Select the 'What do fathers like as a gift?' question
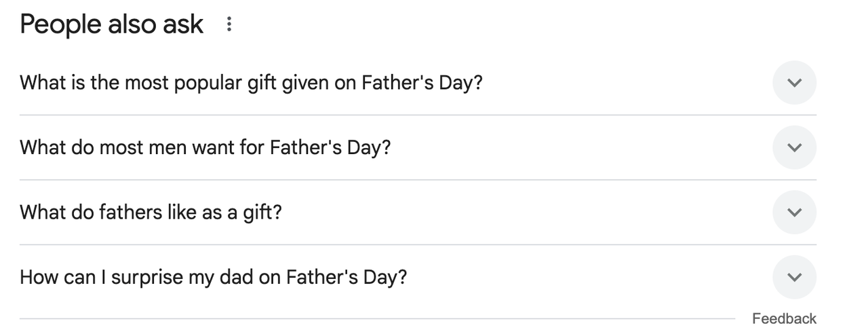This screenshot has width=868, height=334. (151, 212)
